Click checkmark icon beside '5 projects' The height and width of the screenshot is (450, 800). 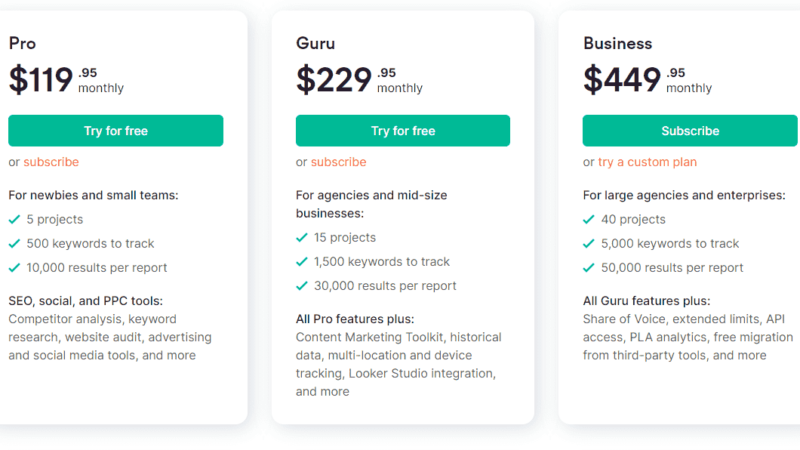(x=15, y=219)
